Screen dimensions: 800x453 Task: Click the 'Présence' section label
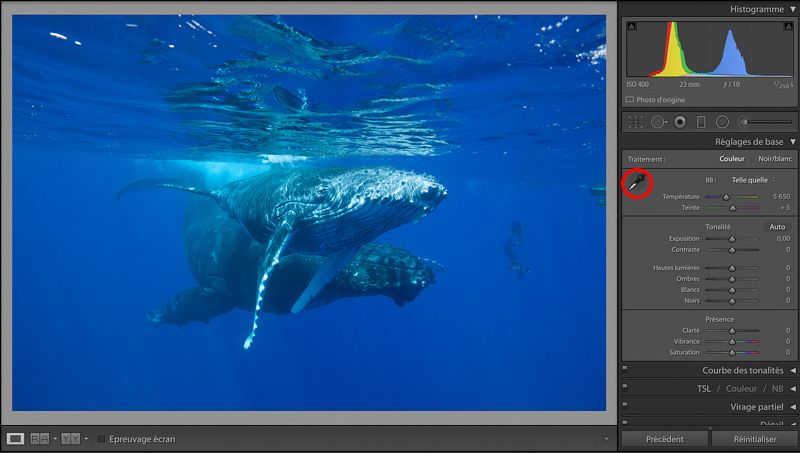click(x=719, y=319)
